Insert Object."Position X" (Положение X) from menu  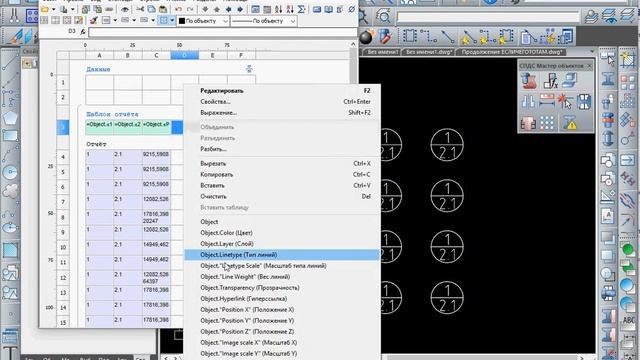tap(282, 310)
